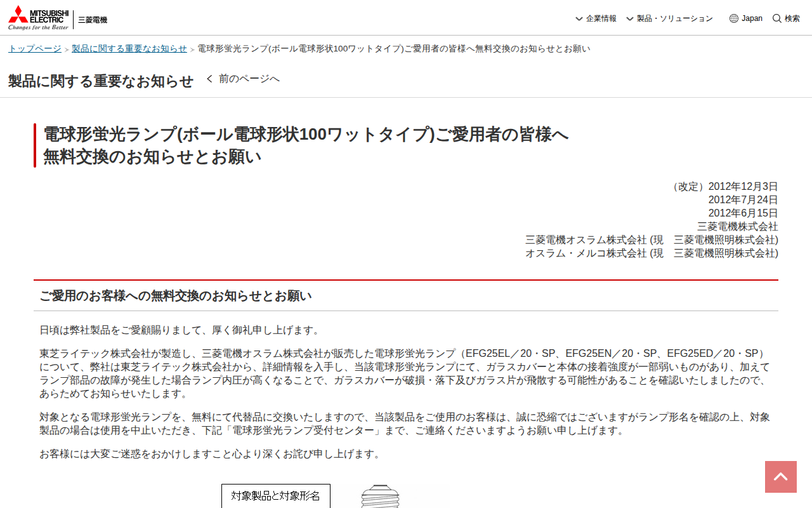Click the paragraph starting 東芝ライテック株式会社が製造し

click(x=405, y=373)
